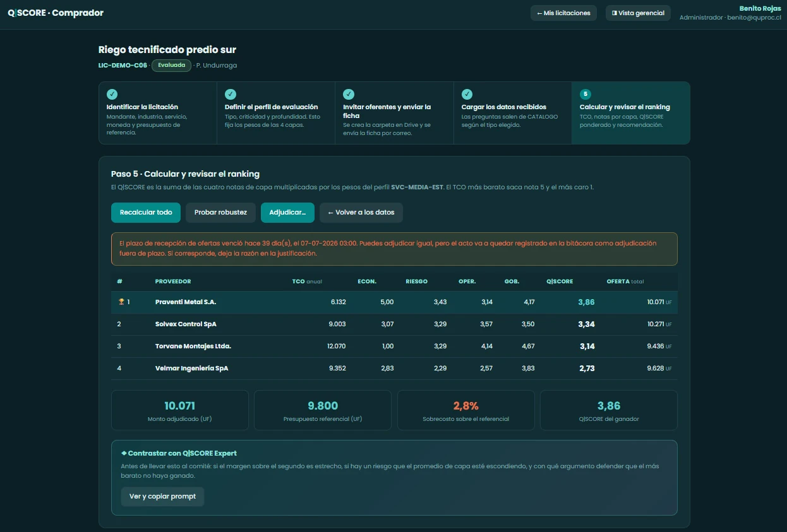This screenshot has height=532, width=787.
Task: Click the Evaluada status badge
Action: click(171, 66)
